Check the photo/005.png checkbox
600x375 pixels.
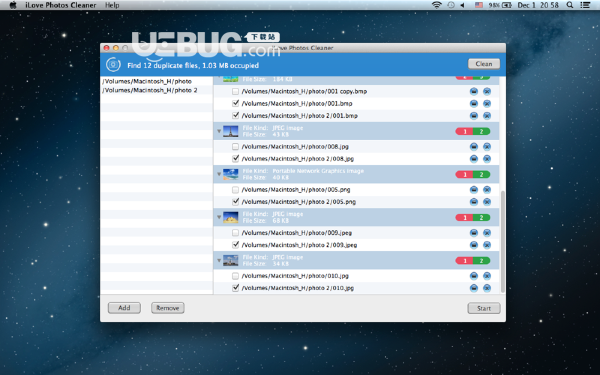235,190
